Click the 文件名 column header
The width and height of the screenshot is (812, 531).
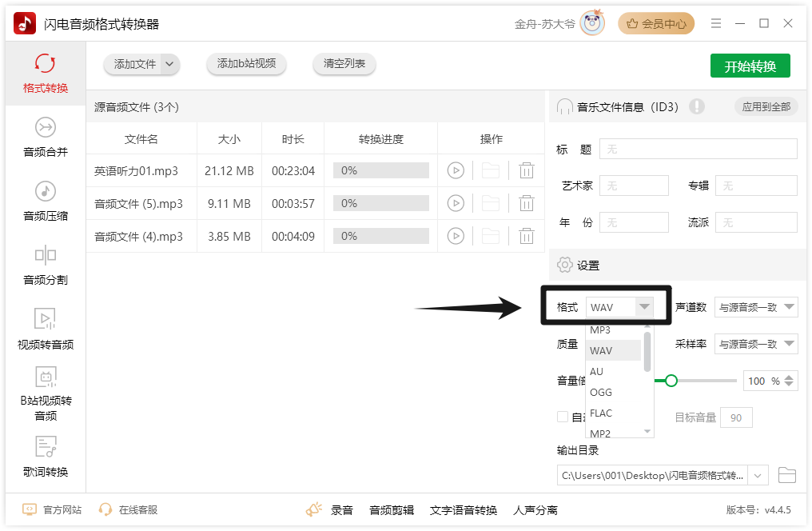click(141, 139)
